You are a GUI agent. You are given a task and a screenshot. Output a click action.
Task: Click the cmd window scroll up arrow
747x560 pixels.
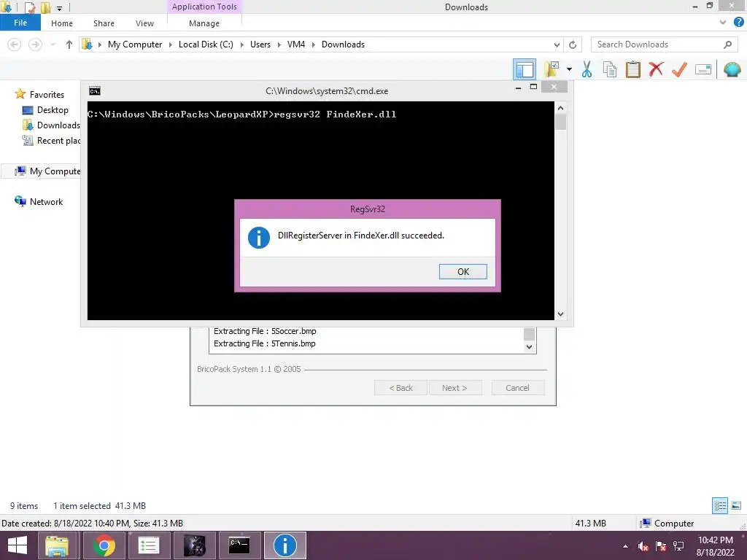(x=560, y=108)
